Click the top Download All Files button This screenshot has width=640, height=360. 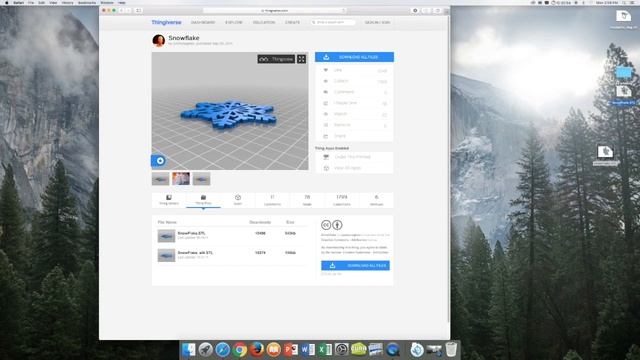354,57
